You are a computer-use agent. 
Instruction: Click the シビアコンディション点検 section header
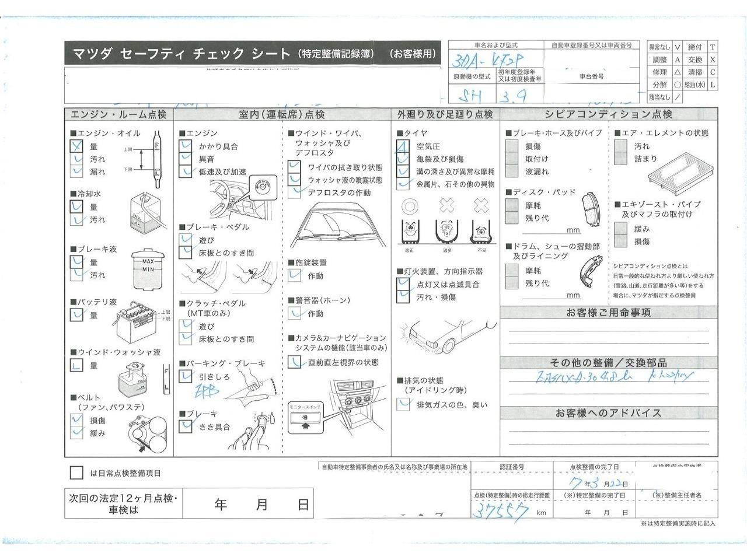tap(608, 114)
